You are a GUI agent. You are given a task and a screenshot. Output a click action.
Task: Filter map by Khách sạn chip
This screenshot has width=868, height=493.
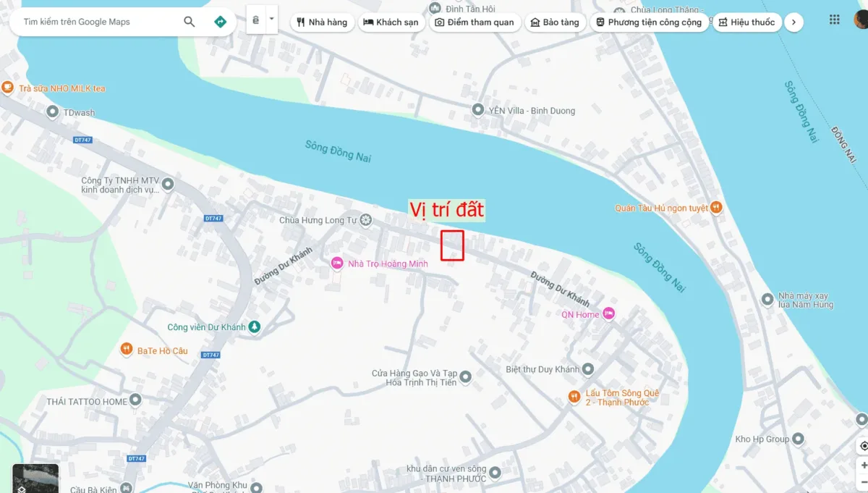click(x=391, y=22)
